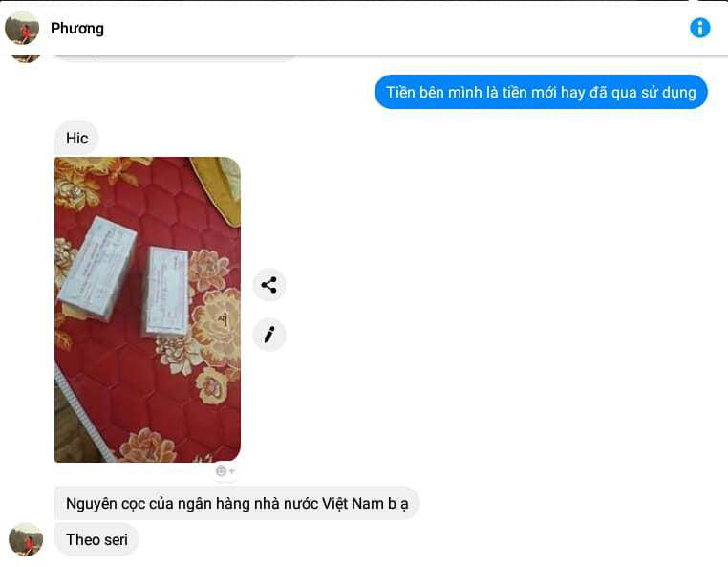The image size is (728, 567).
Task: Select the "Theo seri" message bubble
Action: (x=96, y=539)
